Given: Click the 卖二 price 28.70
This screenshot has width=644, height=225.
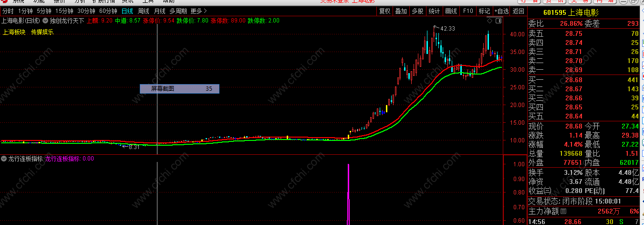Looking at the screenshot, I should [573, 61].
